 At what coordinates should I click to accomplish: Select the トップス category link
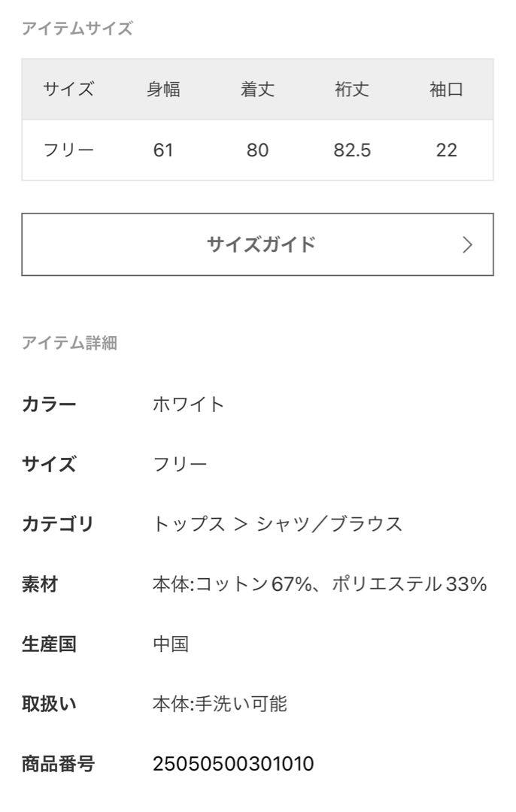(x=189, y=524)
